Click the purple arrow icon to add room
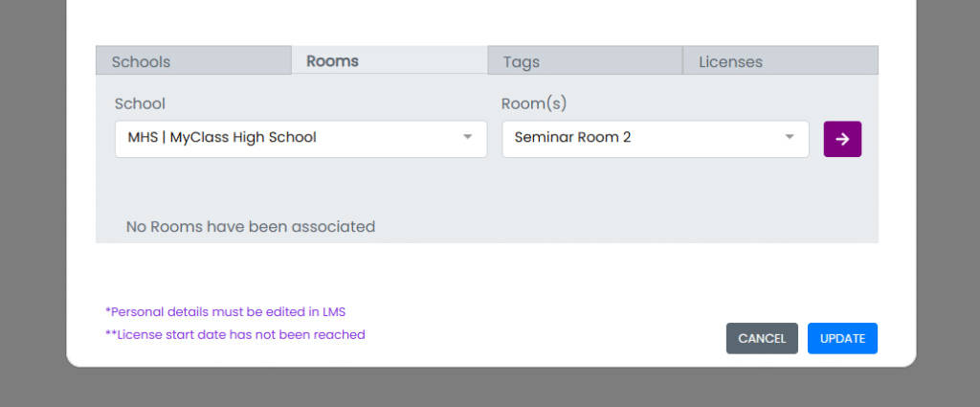 click(x=842, y=139)
